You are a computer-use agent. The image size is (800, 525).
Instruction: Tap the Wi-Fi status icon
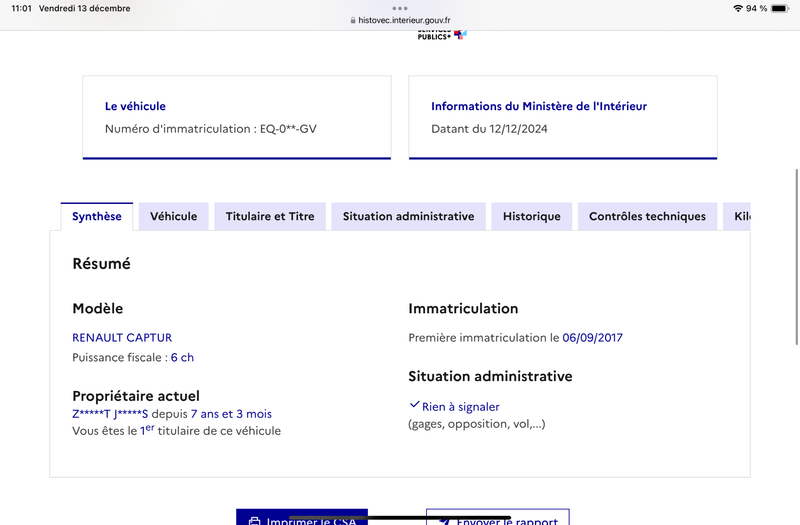[738, 8]
